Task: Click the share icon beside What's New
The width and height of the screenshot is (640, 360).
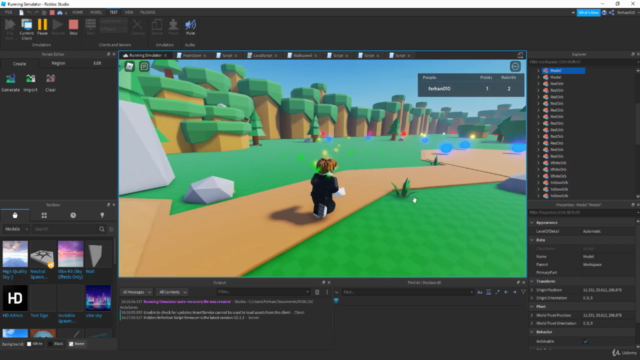Action: (x=611, y=13)
